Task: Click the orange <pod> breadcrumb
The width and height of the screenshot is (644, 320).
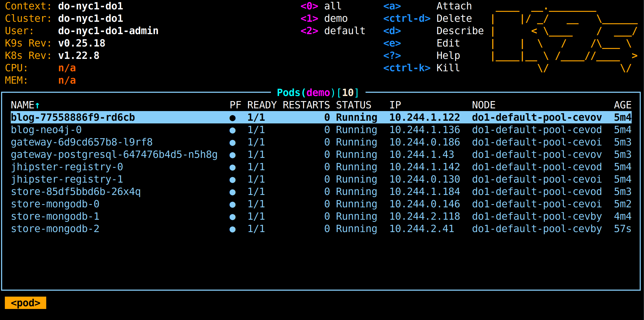Action: pos(26,303)
